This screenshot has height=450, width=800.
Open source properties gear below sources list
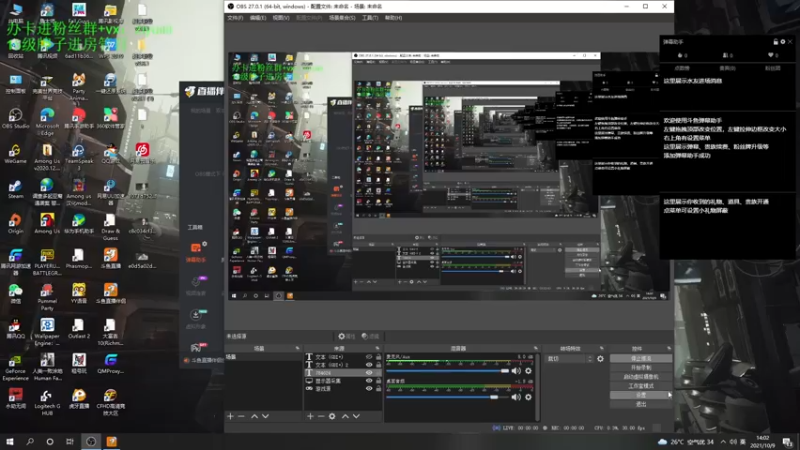(x=332, y=416)
